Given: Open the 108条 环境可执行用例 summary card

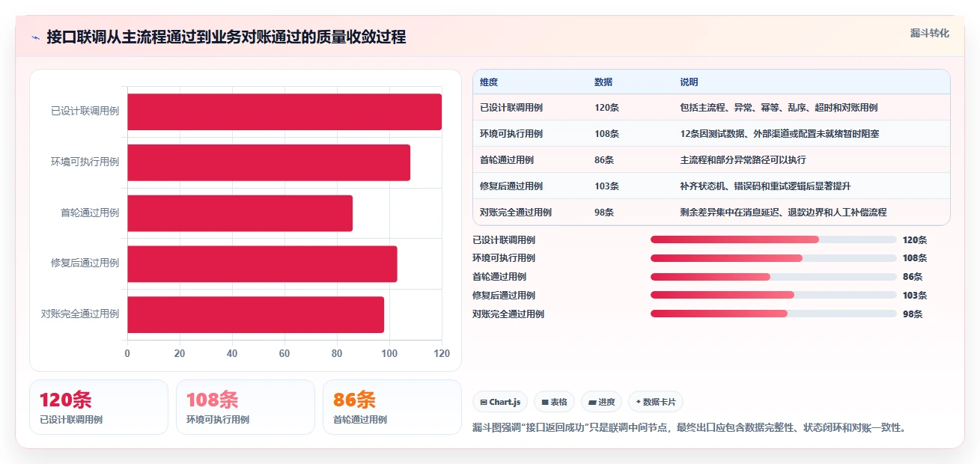Looking at the screenshot, I should pyautogui.click(x=246, y=407).
